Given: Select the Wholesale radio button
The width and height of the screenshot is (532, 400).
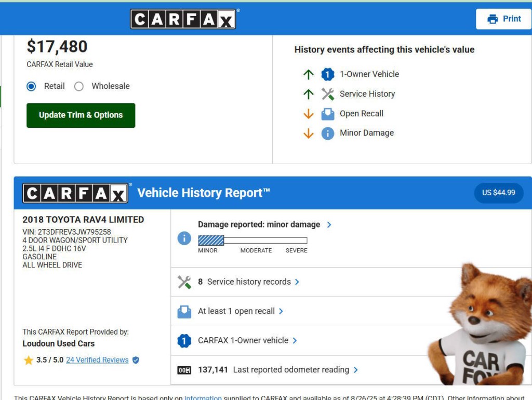Looking at the screenshot, I should coord(79,86).
